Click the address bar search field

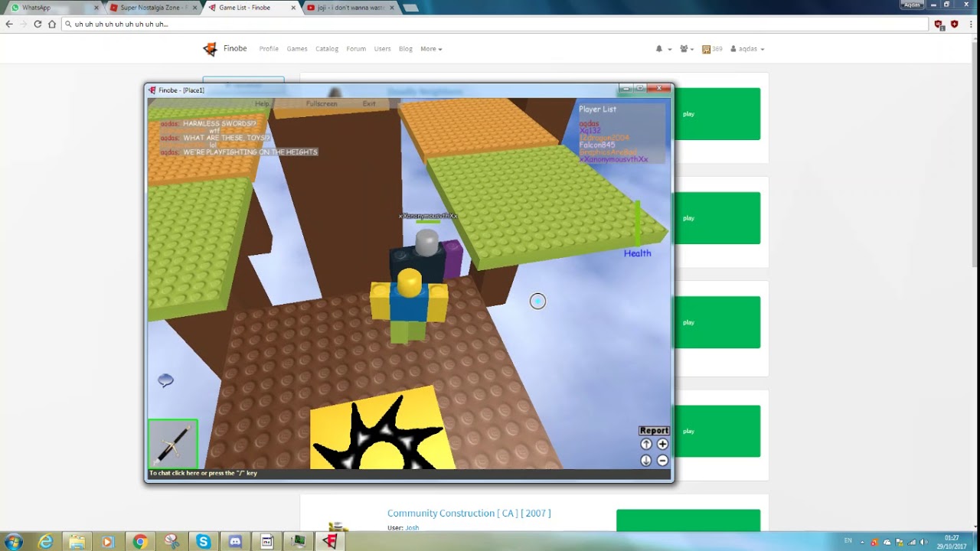point(496,24)
